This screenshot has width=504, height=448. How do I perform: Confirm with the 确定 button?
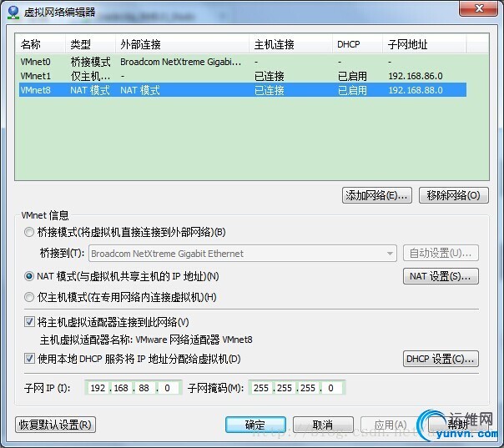255,425
